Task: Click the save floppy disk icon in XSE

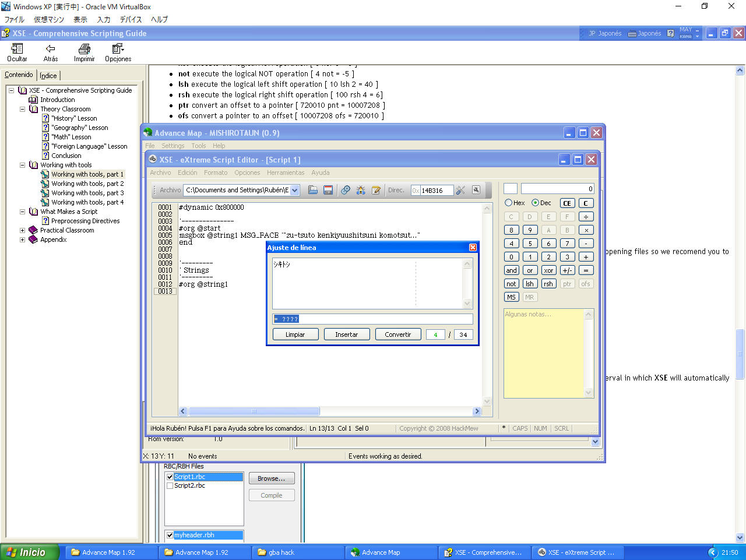Action: tap(328, 190)
